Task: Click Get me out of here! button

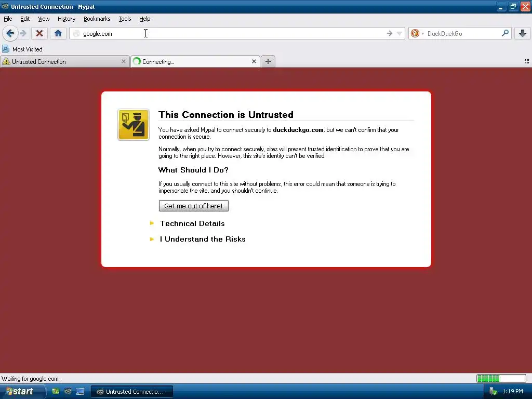Action: 193,206
